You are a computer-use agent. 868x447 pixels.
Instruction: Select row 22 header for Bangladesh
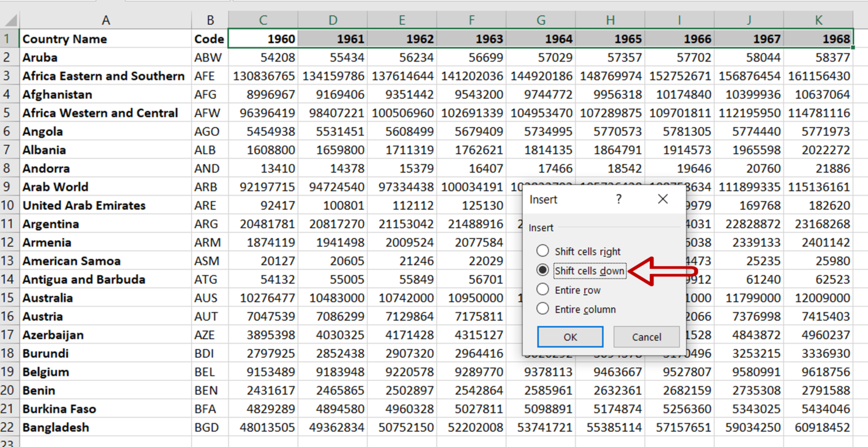[9, 427]
